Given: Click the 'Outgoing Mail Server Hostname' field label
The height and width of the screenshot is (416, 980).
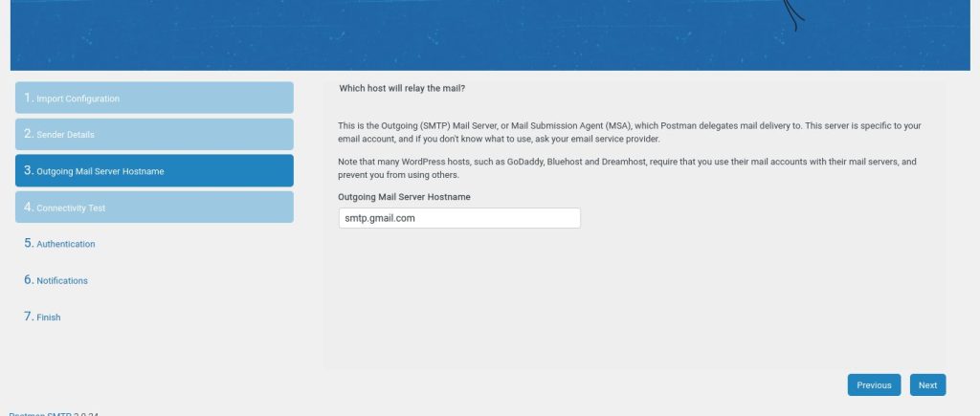Looking at the screenshot, I should (x=405, y=197).
